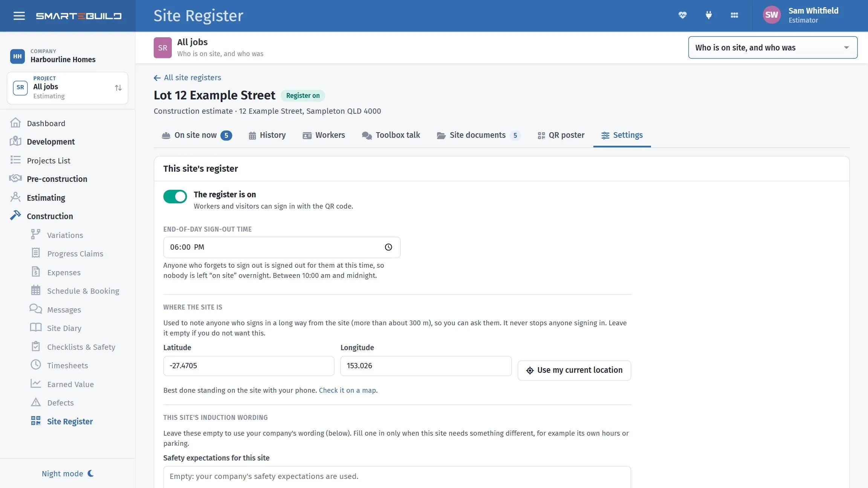
Task: Open 'Who is on site, and who was' dropdown
Action: click(x=773, y=47)
